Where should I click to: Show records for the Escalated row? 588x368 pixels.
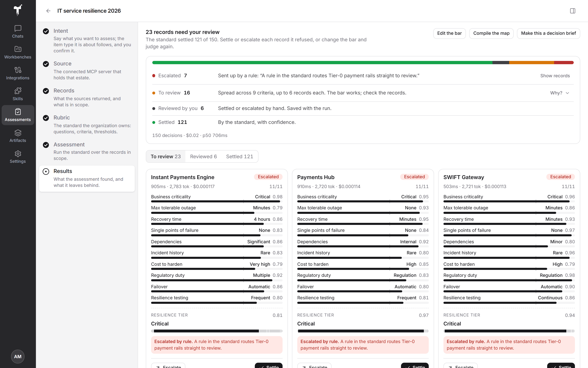click(555, 76)
